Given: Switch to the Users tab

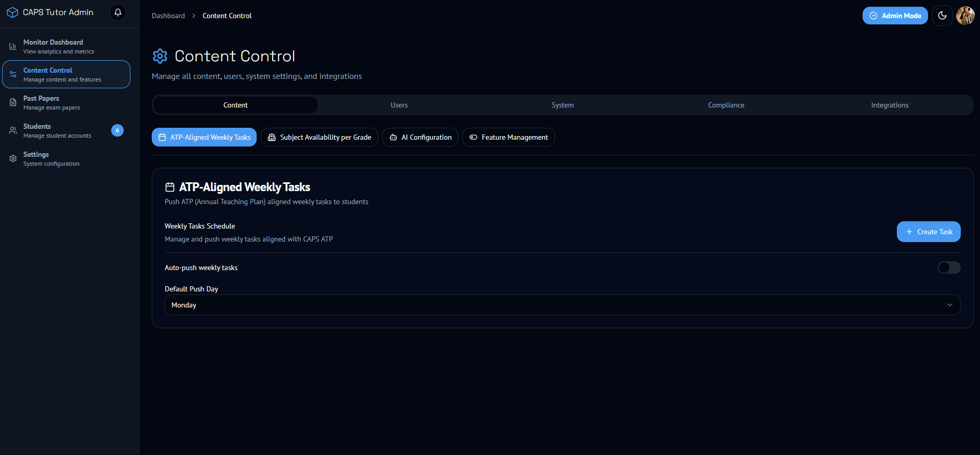Looking at the screenshot, I should coord(399,105).
